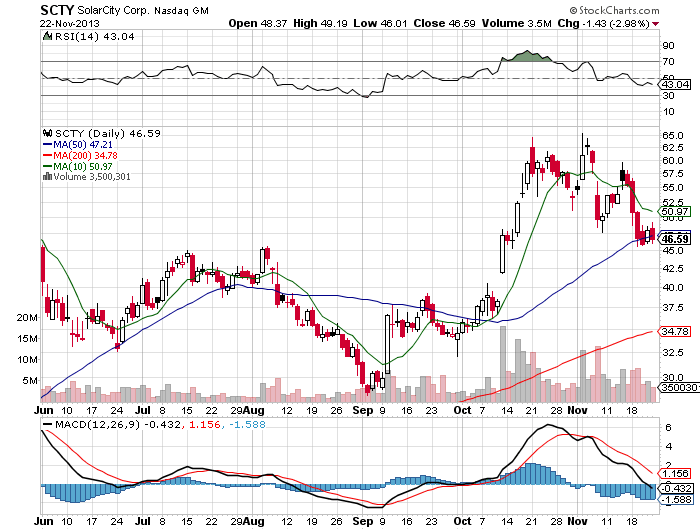700x530 pixels.
Task: Click the Nov label on MACD axis
Action: (x=577, y=521)
